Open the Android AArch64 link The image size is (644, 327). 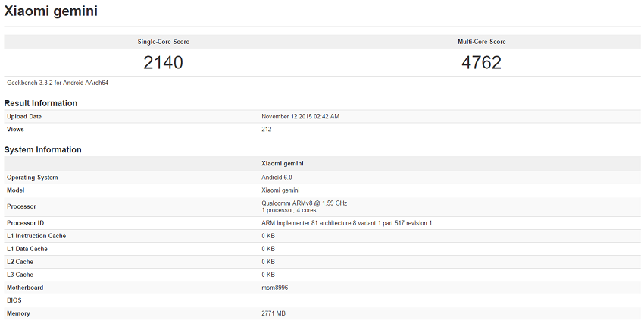(86, 83)
